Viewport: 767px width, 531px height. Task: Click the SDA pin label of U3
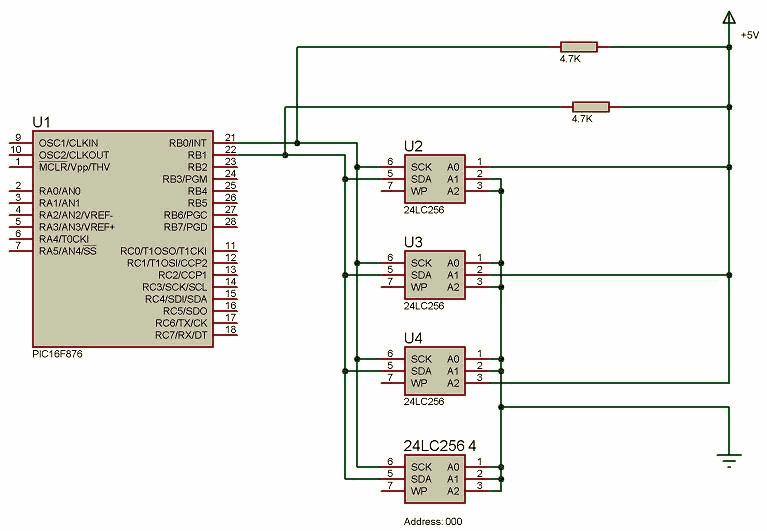tap(421, 275)
